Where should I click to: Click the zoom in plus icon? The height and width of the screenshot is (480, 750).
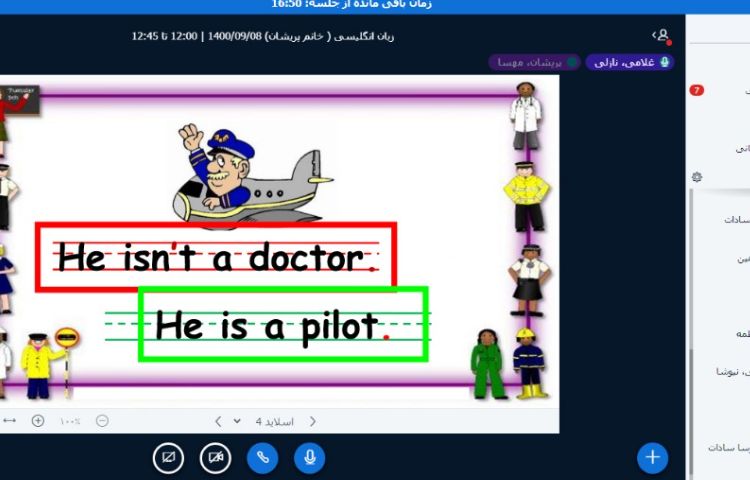tap(38, 421)
